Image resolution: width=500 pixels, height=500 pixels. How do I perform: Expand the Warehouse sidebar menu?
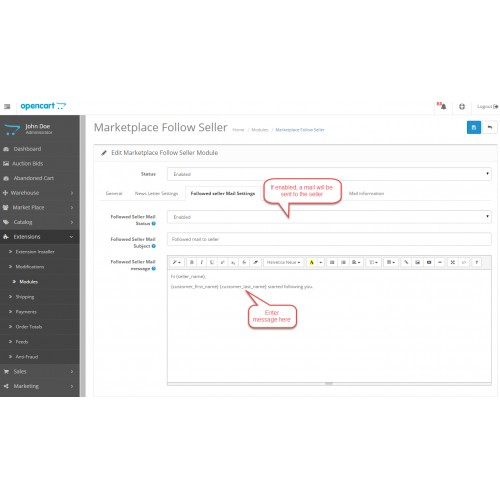coord(40,193)
